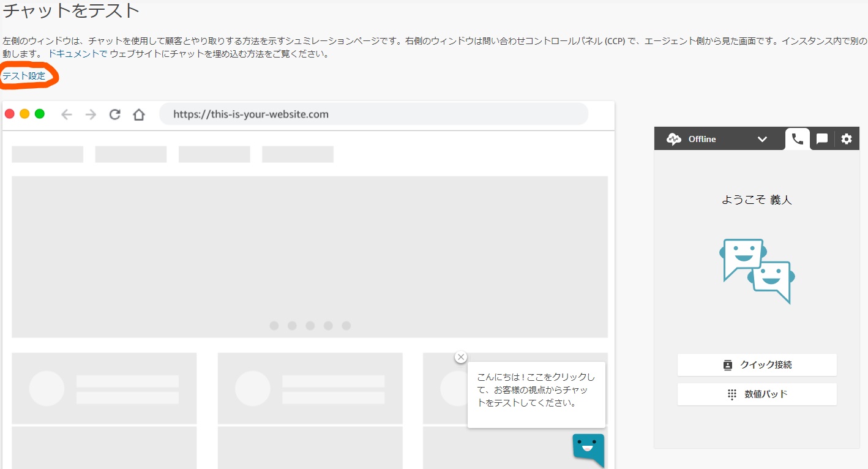The width and height of the screenshot is (868, 469).
Task: Open クイック接続 in the CCP
Action: (x=757, y=364)
